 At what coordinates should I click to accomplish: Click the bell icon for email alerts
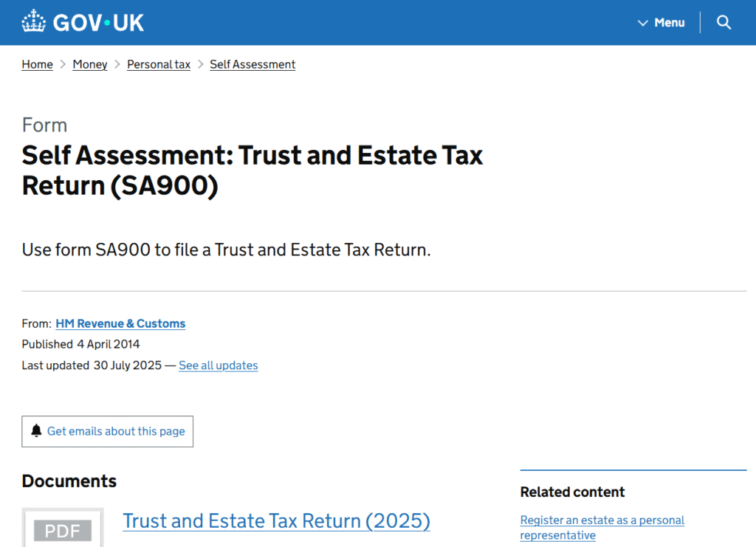[x=37, y=431]
